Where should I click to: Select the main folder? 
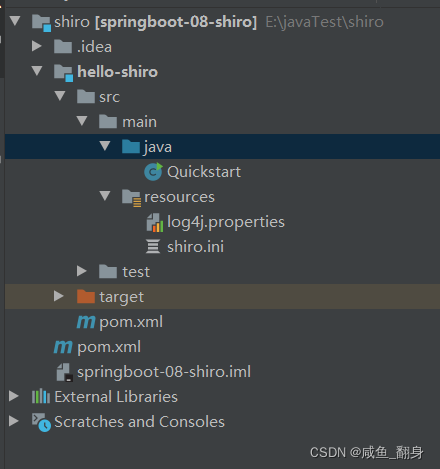[139, 122]
